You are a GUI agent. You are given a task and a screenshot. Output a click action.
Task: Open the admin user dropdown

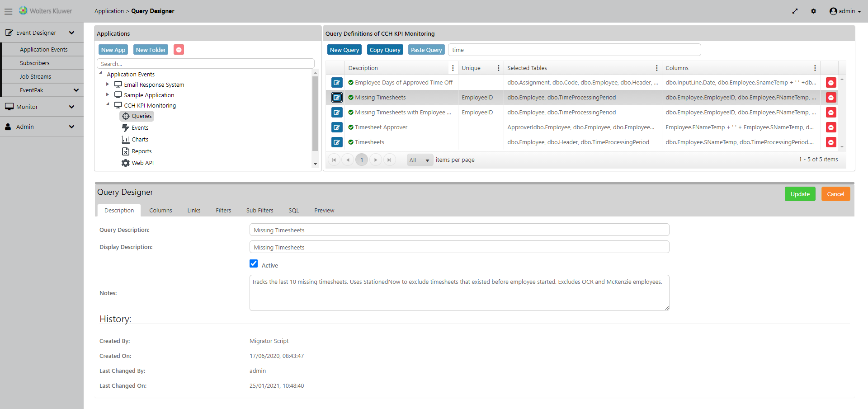point(845,11)
